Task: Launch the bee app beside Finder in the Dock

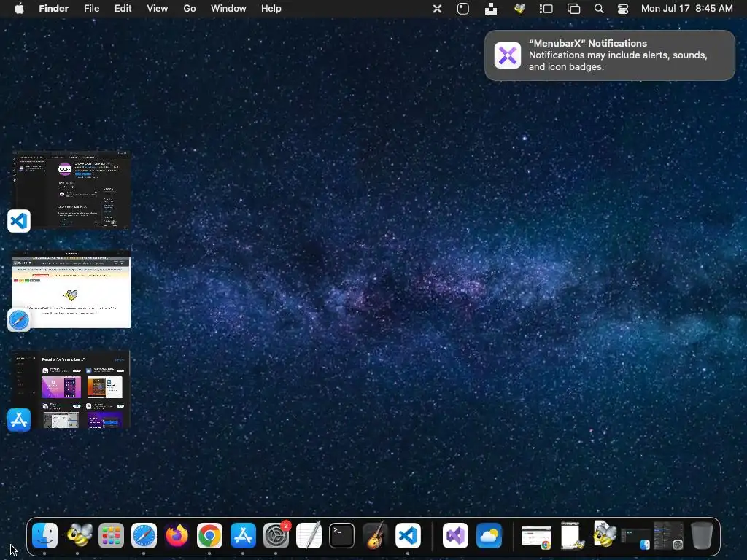Action: (x=78, y=536)
